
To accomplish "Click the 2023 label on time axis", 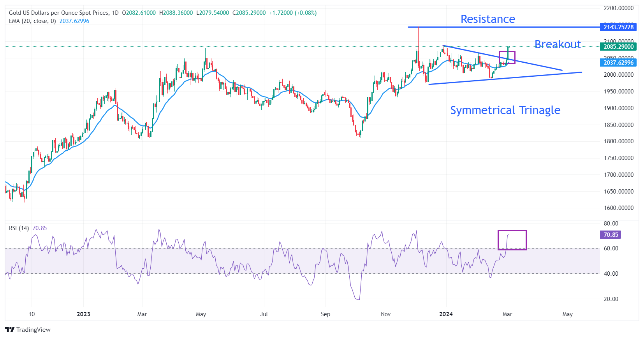I will pyautogui.click(x=83, y=314).
